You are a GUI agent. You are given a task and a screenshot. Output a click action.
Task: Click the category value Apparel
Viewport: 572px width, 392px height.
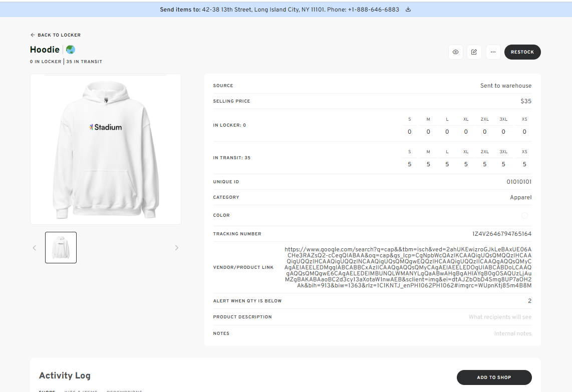coord(520,197)
